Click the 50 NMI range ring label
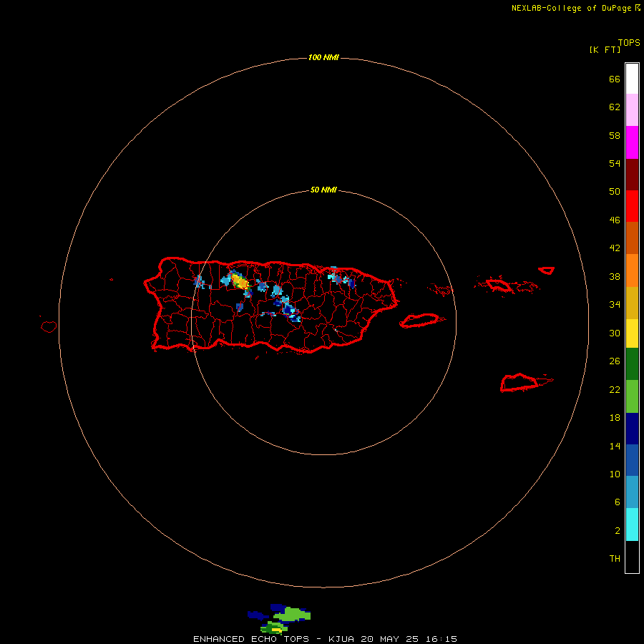644x644 pixels. click(x=323, y=190)
